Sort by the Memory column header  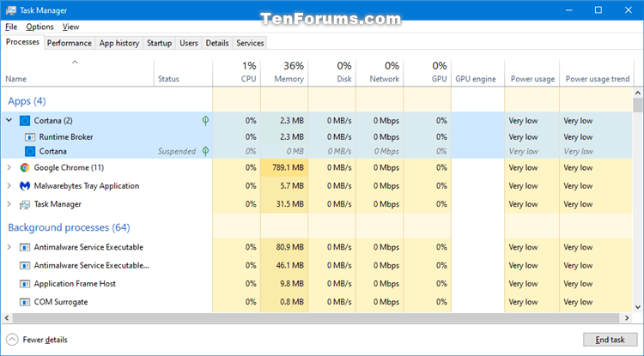pyautogui.click(x=284, y=73)
